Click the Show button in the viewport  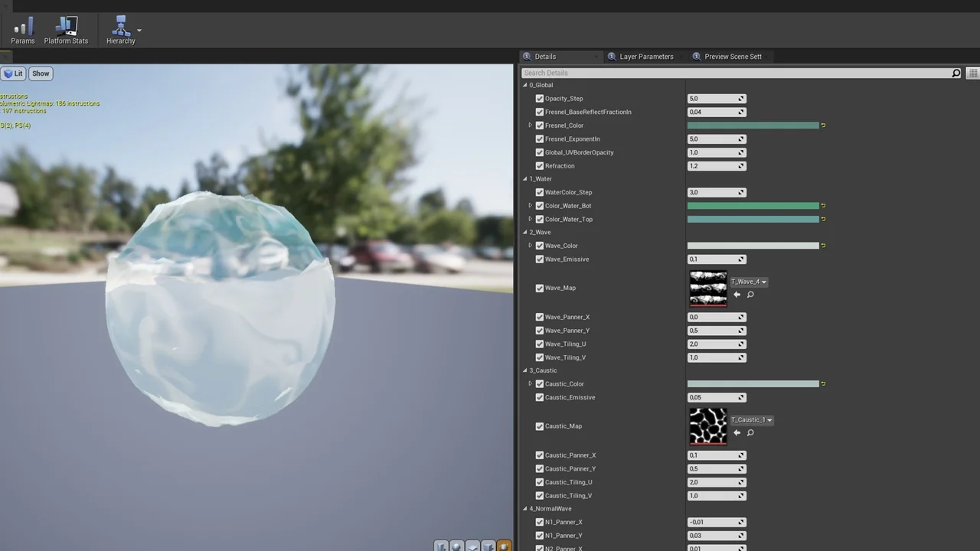click(x=40, y=73)
